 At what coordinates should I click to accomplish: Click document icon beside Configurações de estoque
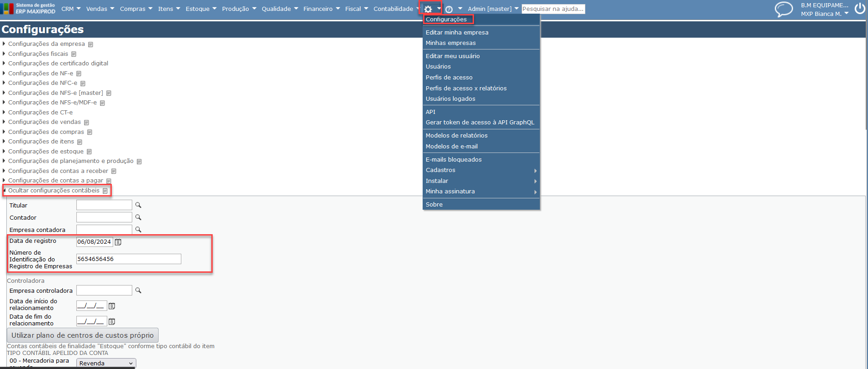[x=89, y=152]
